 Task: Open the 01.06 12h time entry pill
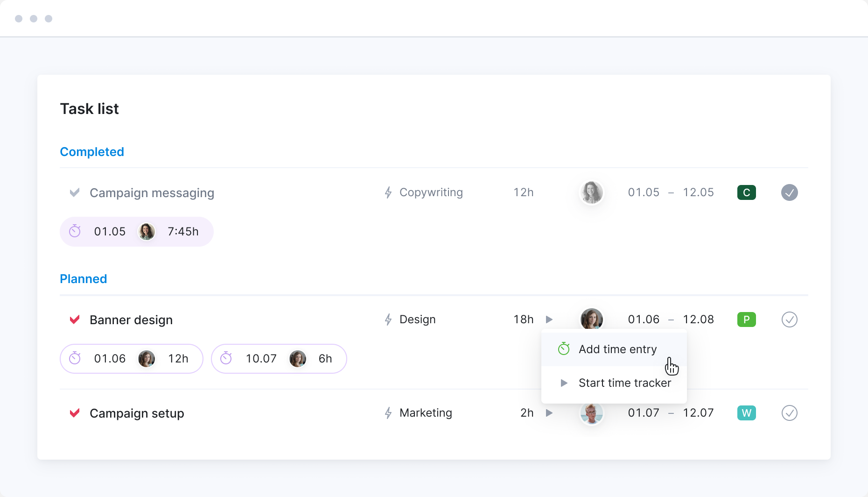coord(132,359)
